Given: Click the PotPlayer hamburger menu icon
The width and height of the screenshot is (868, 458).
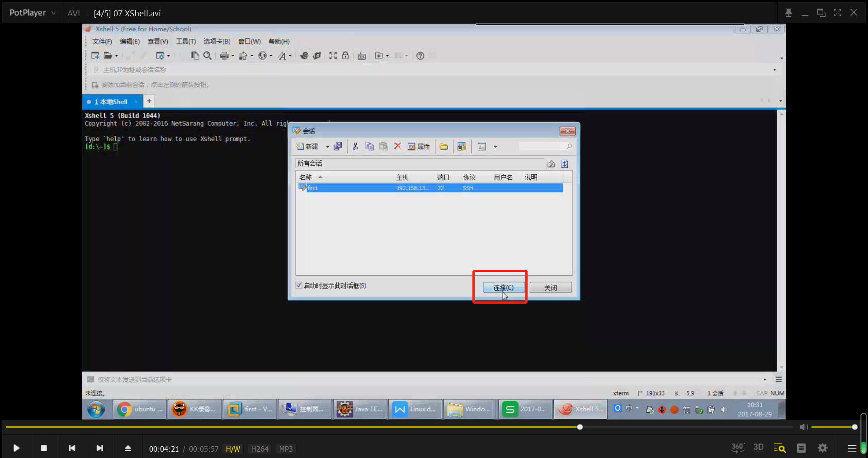Looking at the screenshot, I should (852, 448).
